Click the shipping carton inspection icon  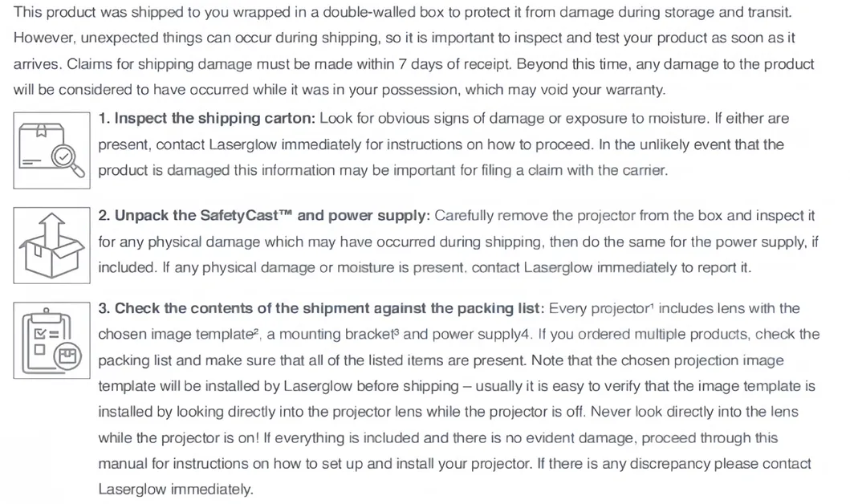(x=51, y=151)
